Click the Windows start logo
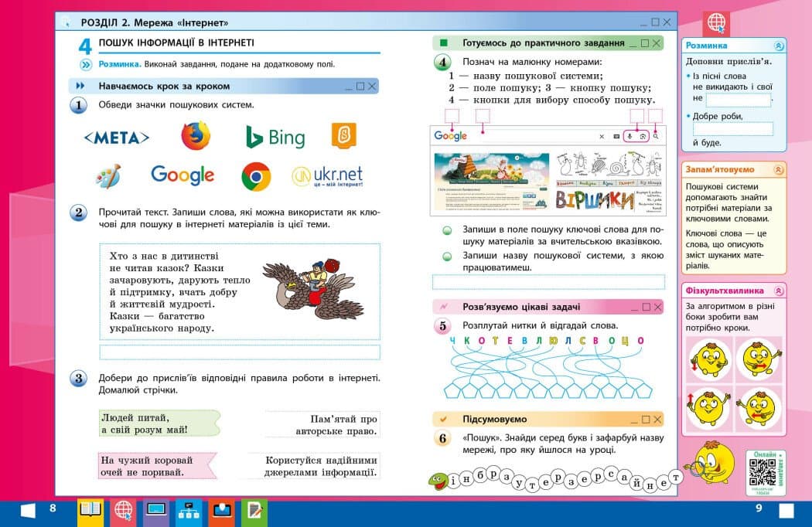Screen dimensions: 812x527 click(x=28, y=511)
